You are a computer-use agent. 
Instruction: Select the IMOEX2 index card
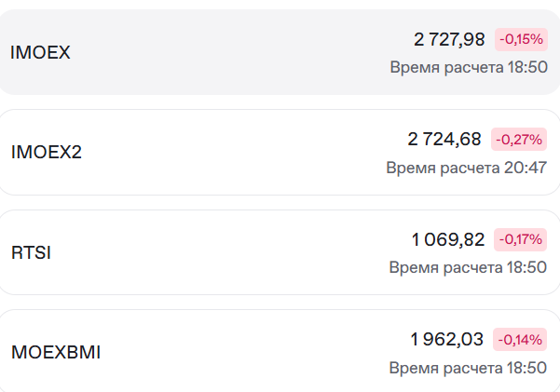(x=280, y=153)
